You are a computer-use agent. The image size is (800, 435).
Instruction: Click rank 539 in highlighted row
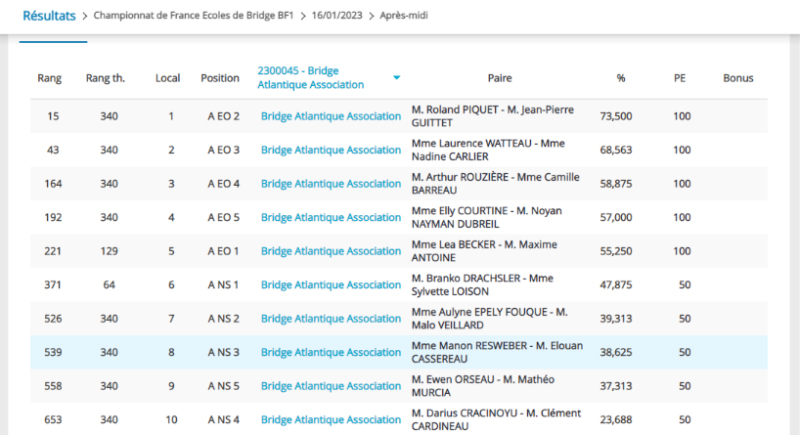click(x=53, y=352)
